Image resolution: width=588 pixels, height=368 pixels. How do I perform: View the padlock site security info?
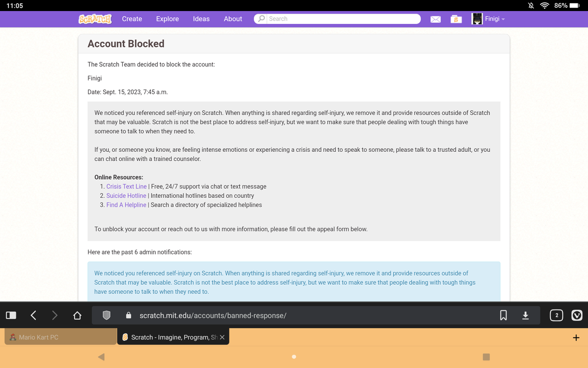click(x=128, y=315)
